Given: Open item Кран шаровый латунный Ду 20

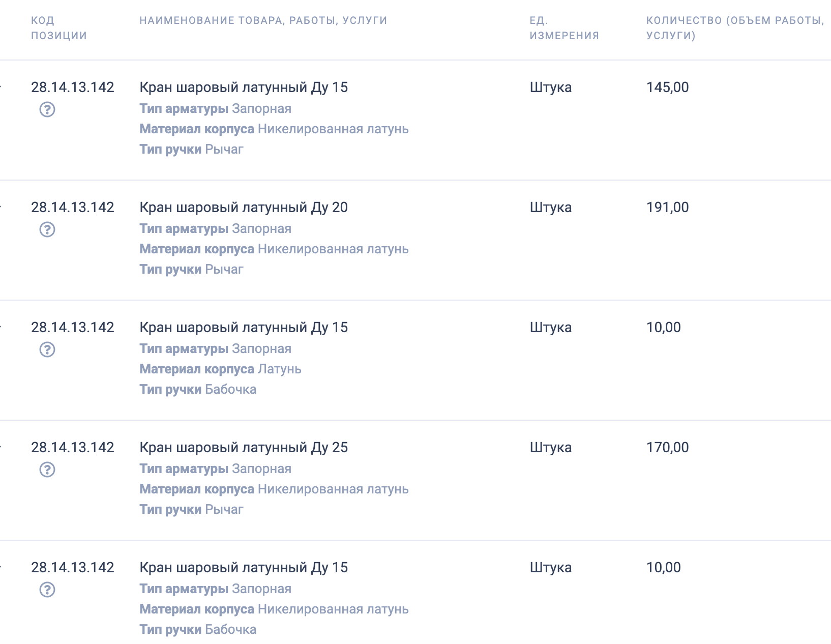Looking at the screenshot, I should click(244, 207).
